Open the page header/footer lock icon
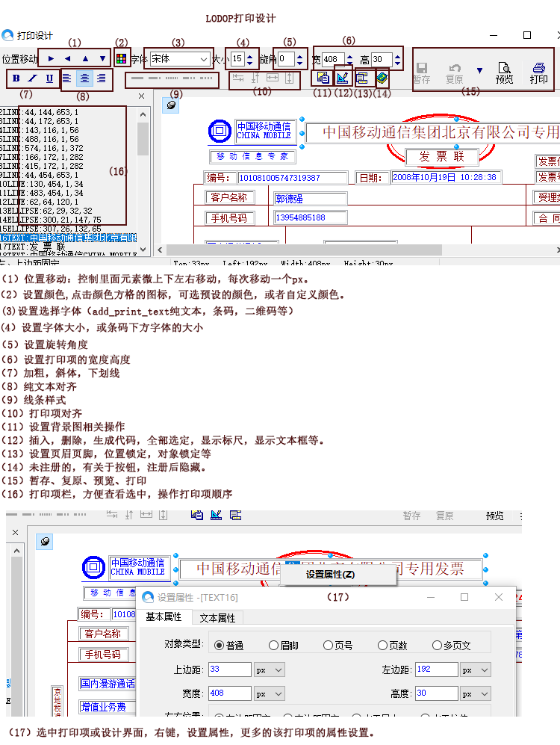The width and height of the screenshot is (560, 745). tap(362, 77)
